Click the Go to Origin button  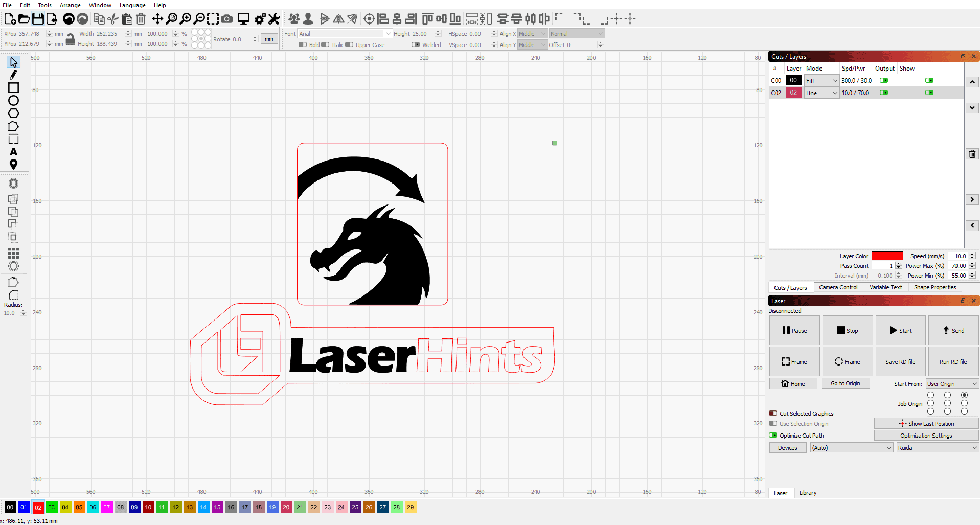pos(846,383)
